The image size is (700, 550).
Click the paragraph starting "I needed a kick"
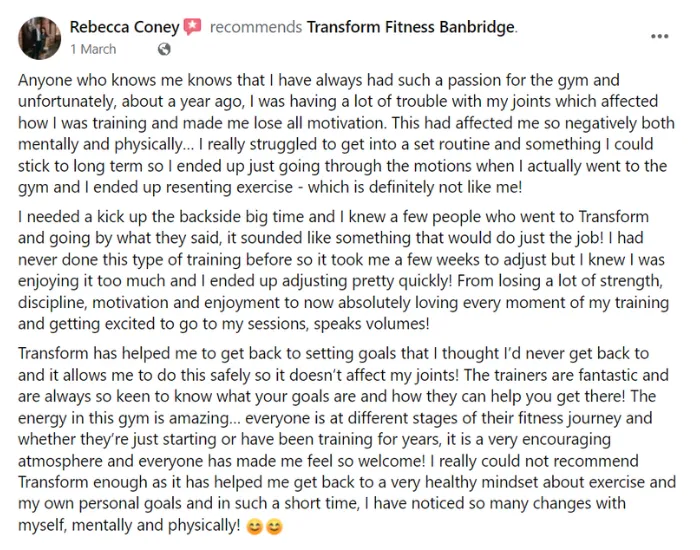pos(343,270)
